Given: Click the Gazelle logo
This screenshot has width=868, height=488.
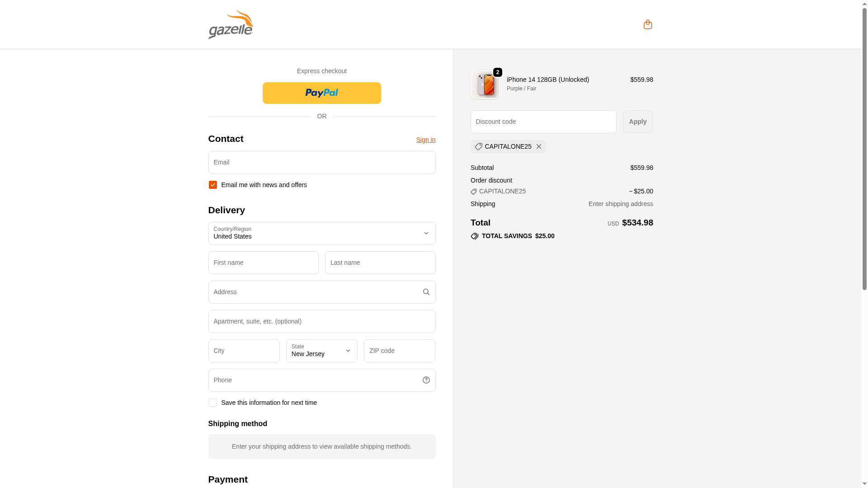Looking at the screenshot, I should click(x=231, y=24).
